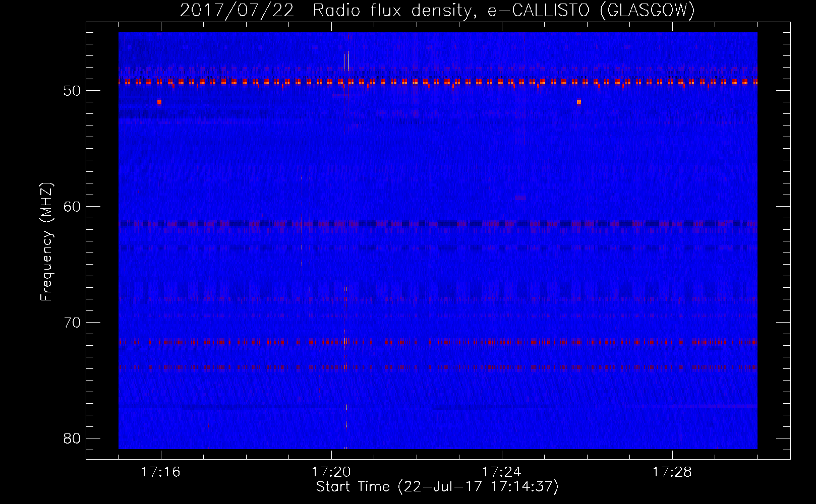Screen dimensions: 816x504
Task: Click the 50 frequency tick label
Action: (73, 91)
